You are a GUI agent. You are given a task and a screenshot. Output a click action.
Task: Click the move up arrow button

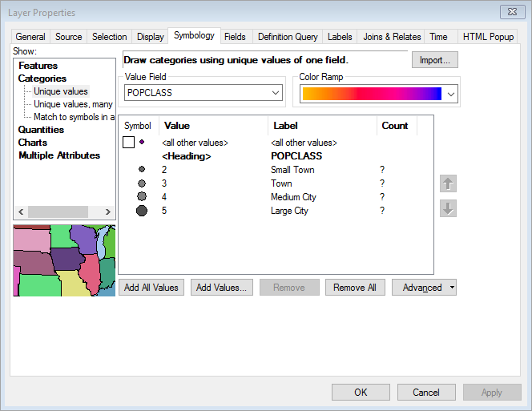tap(449, 183)
